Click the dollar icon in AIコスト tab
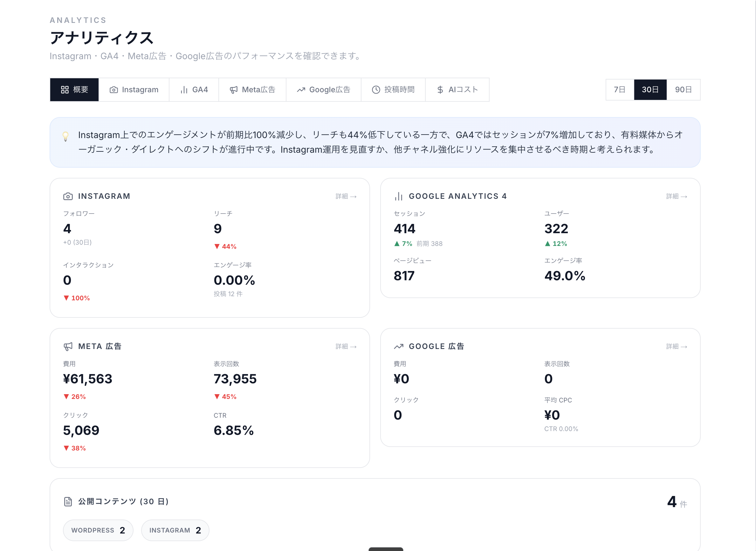The image size is (756, 551). click(x=440, y=90)
